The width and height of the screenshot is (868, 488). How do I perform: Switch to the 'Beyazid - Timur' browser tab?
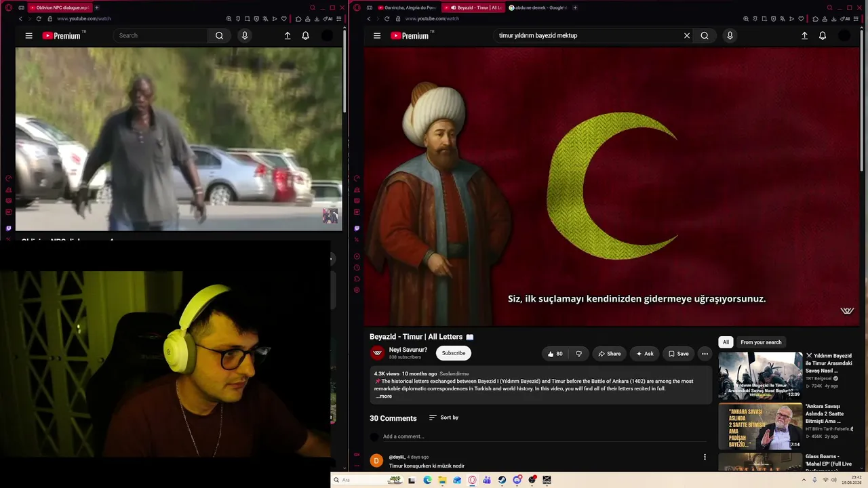(x=474, y=7)
